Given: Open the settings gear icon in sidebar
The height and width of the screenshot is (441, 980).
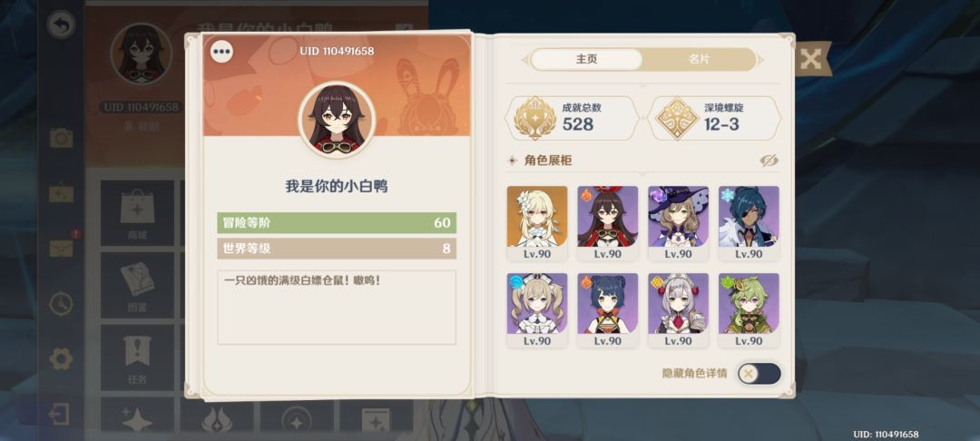Looking at the screenshot, I should (62, 358).
